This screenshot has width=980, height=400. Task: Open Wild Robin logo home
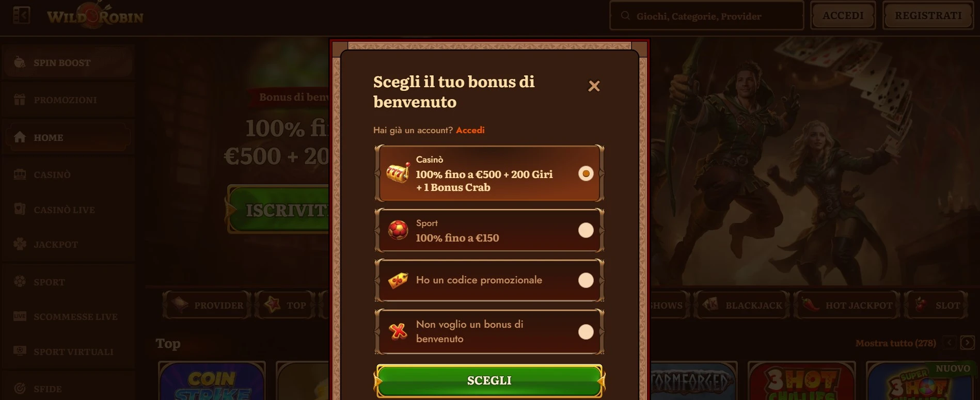tap(95, 15)
